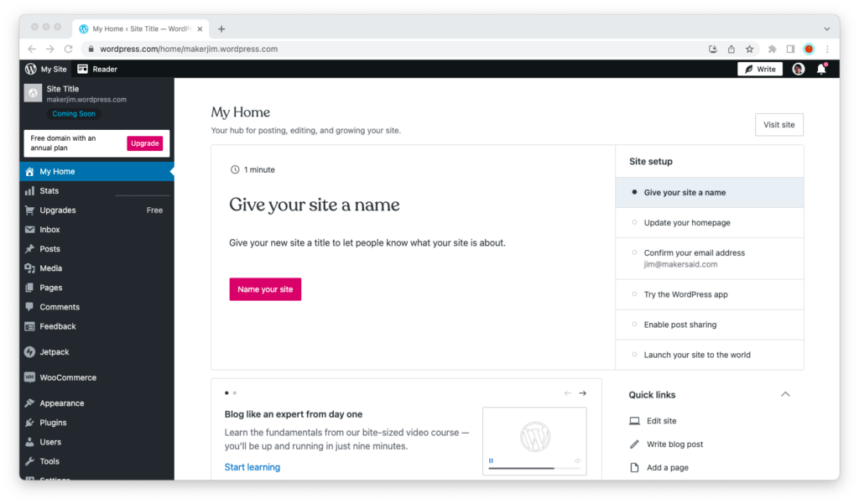Toggle the browser side panel
The image size is (859, 504).
click(790, 49)
